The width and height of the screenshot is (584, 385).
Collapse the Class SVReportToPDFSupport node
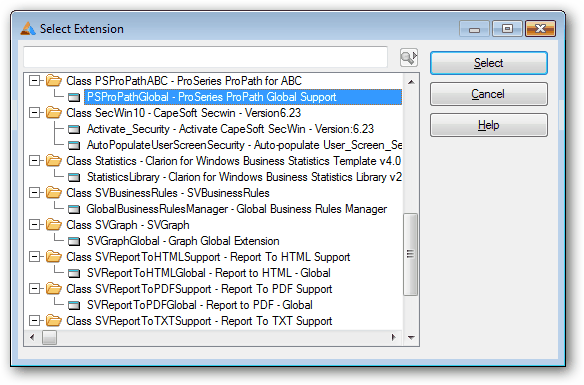pos(34,289)
